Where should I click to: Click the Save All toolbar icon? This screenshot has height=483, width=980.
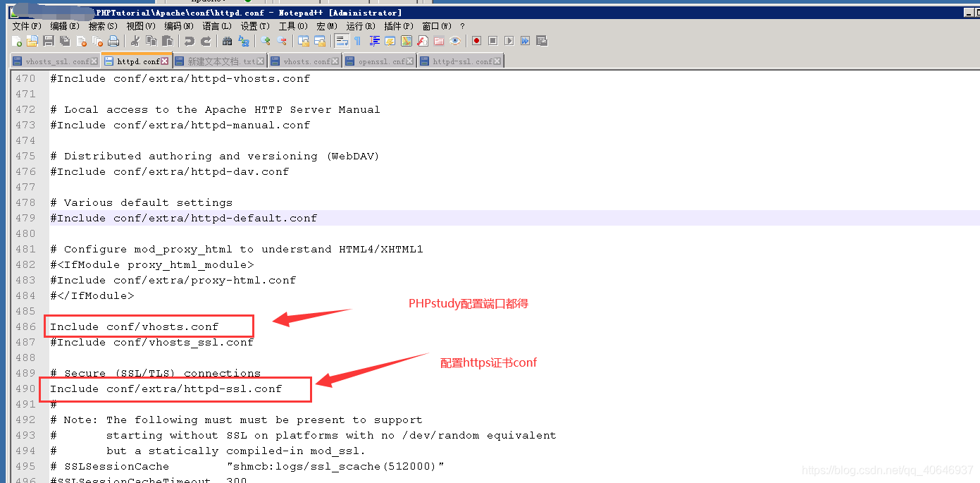click(65, 41)
